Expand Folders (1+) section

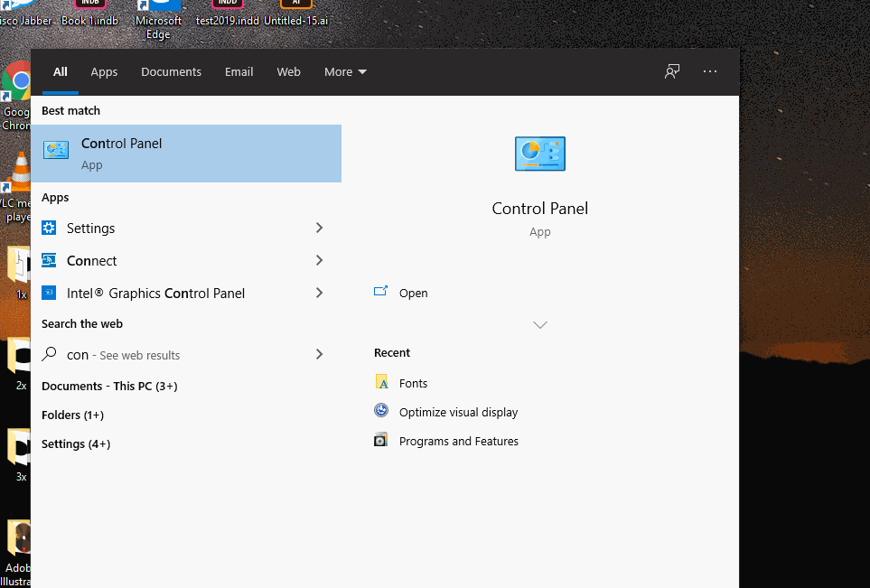coord(72,415)
